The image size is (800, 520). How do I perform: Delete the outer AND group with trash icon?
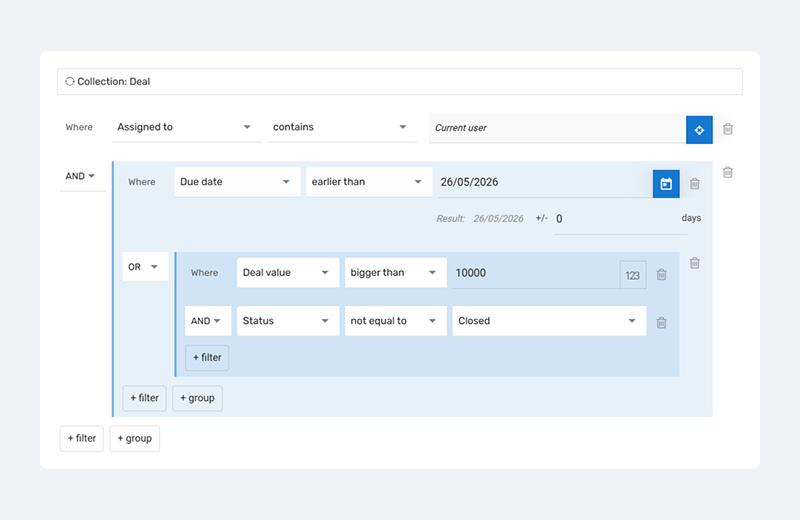[x=728, y=172]
